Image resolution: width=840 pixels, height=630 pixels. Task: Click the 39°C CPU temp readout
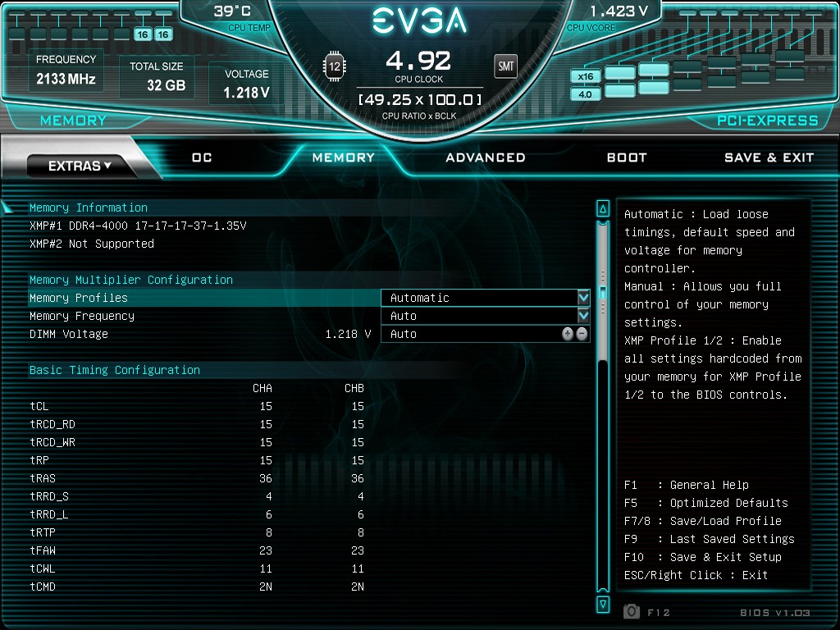click(x=232, y=11)
